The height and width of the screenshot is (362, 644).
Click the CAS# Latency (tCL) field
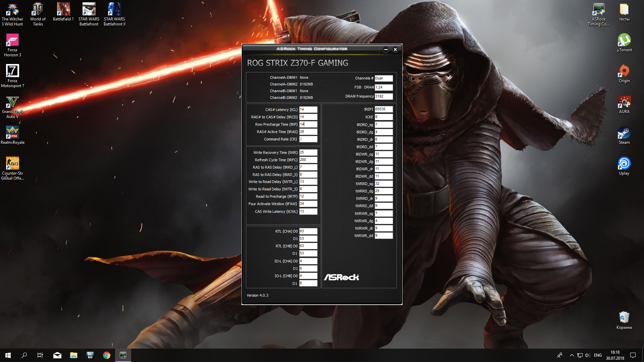[x=308, y=110]
